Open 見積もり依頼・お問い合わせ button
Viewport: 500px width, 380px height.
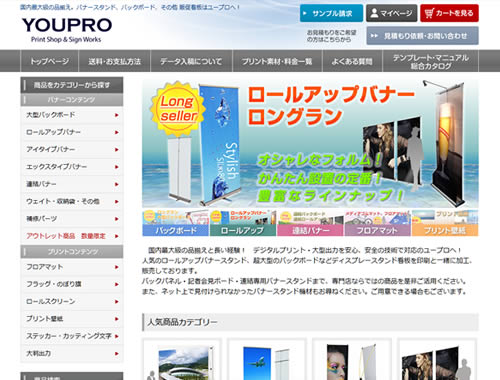[423, 36]
